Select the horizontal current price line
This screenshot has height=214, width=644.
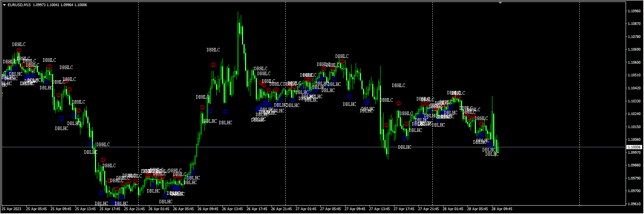pos(313,147)
